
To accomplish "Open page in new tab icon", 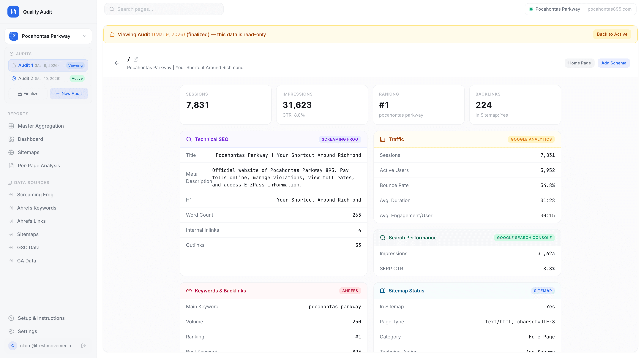I will [x=136, y=59].
